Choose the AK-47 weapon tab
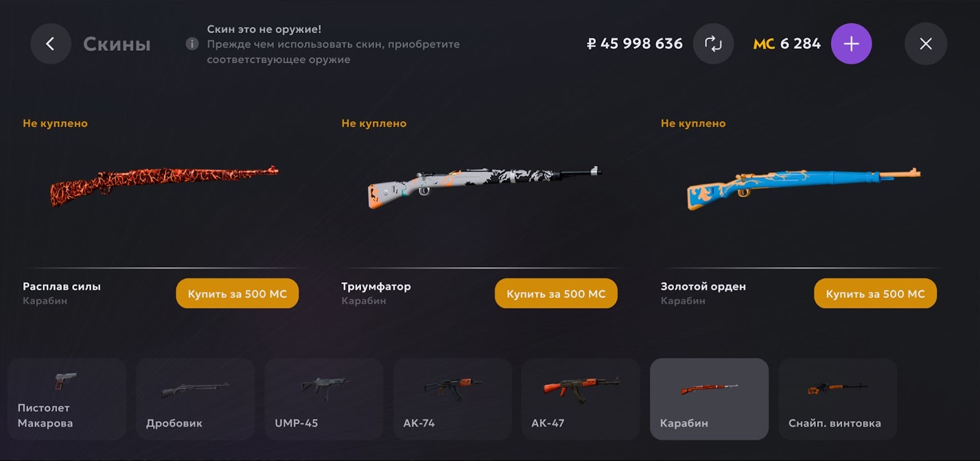The height and width of the screenshot is (461, 980). pyautogui.click(x=581, y=399)
